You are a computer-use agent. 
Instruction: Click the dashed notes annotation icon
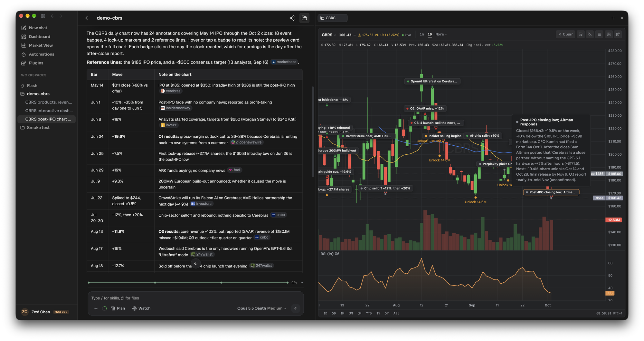pos(609,34)
